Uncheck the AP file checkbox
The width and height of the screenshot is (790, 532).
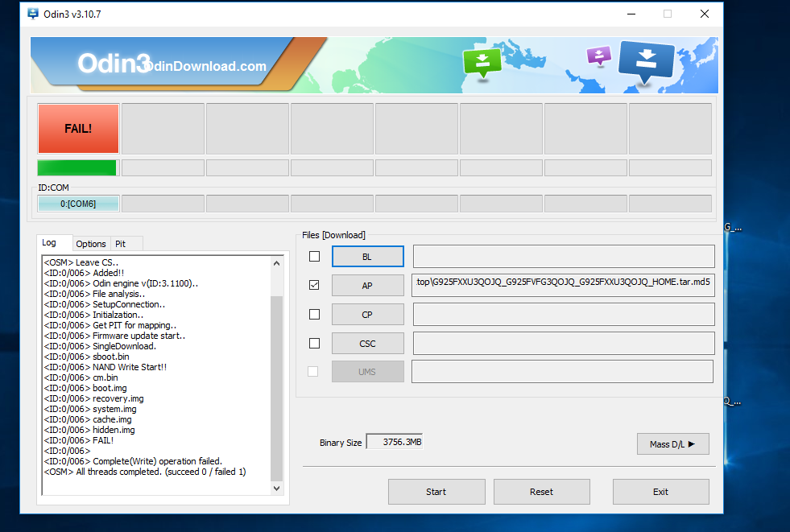pos(314,286)
